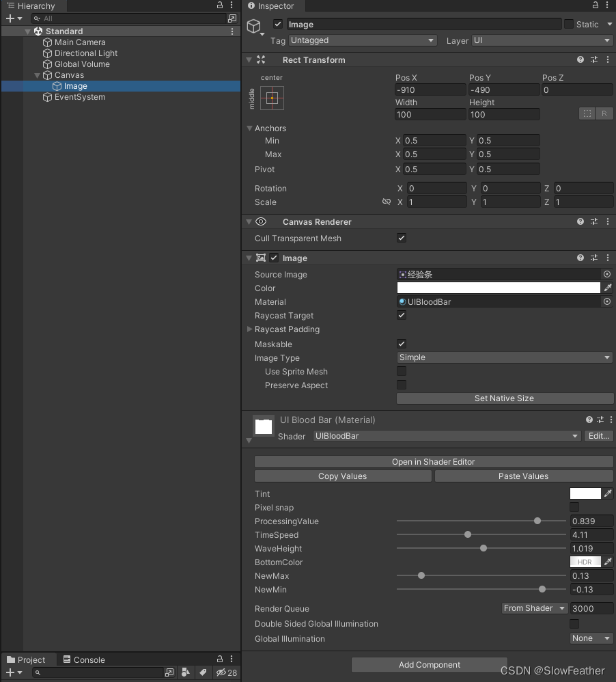Image resolution: width=616 pixels, height=682 pixels.
Task: Open UI Blood Bar material presets
Action: [x=600, y=420]
